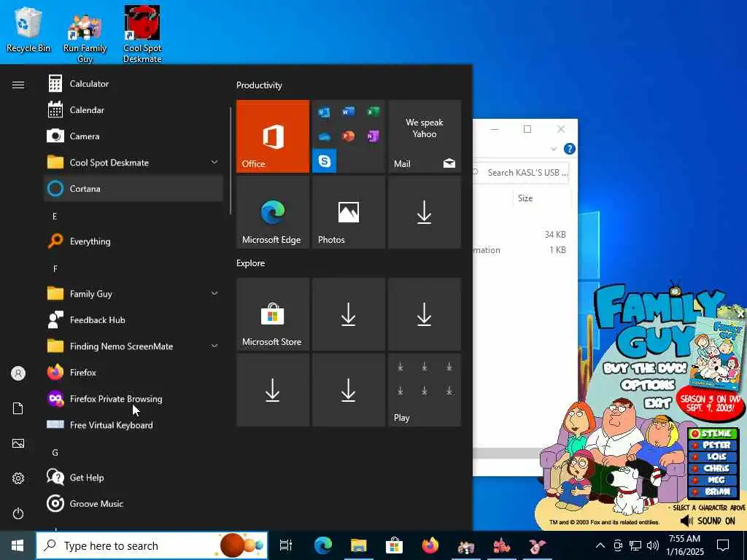Screen dimensions: 747x560
Task: Click the Size column header
Action: pyautogui.click(x=542, y=198)
